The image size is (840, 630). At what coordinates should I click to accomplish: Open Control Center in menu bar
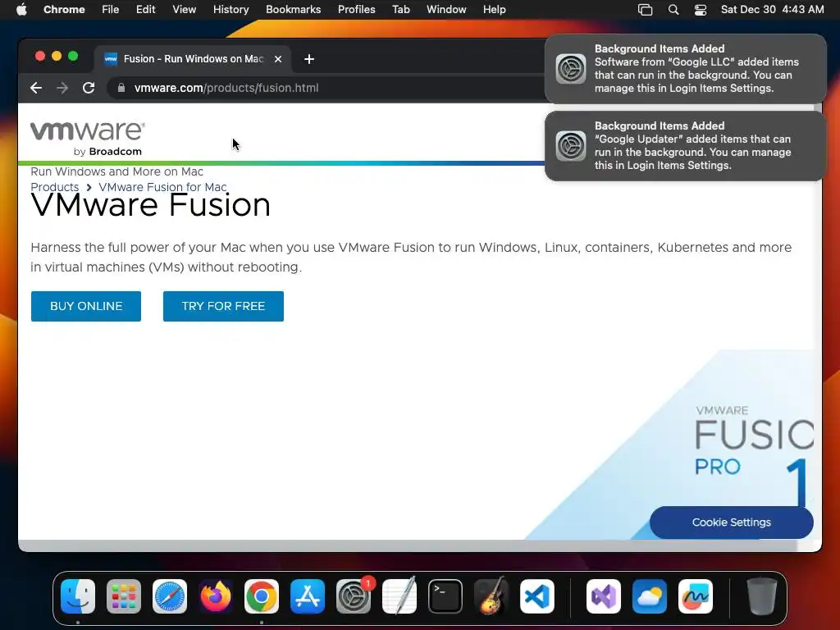(701, 9)
